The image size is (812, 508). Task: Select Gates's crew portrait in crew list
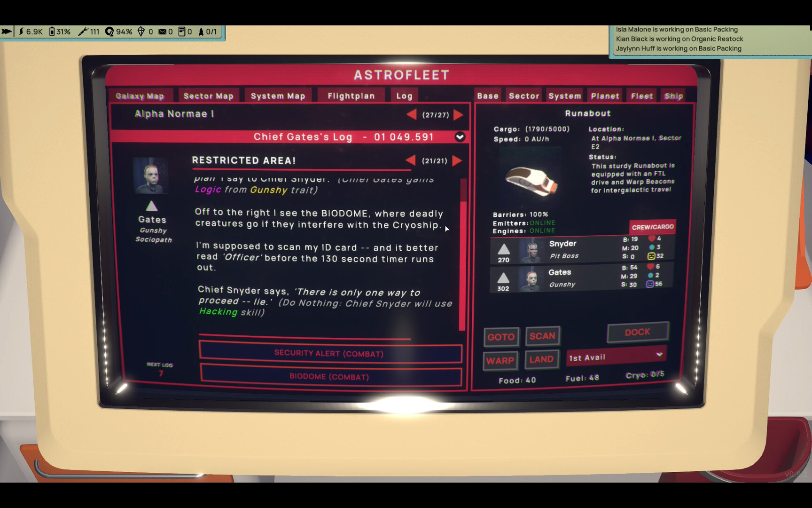coord(531,279)
